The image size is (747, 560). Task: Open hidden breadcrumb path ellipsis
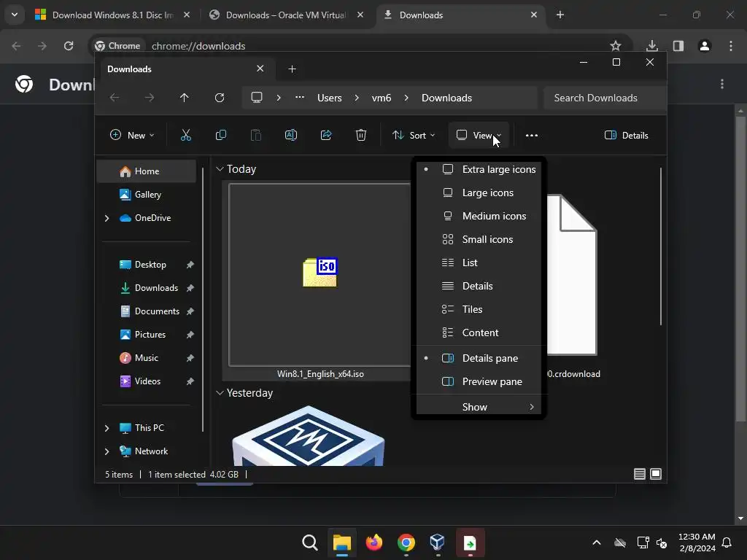(300, 98)
